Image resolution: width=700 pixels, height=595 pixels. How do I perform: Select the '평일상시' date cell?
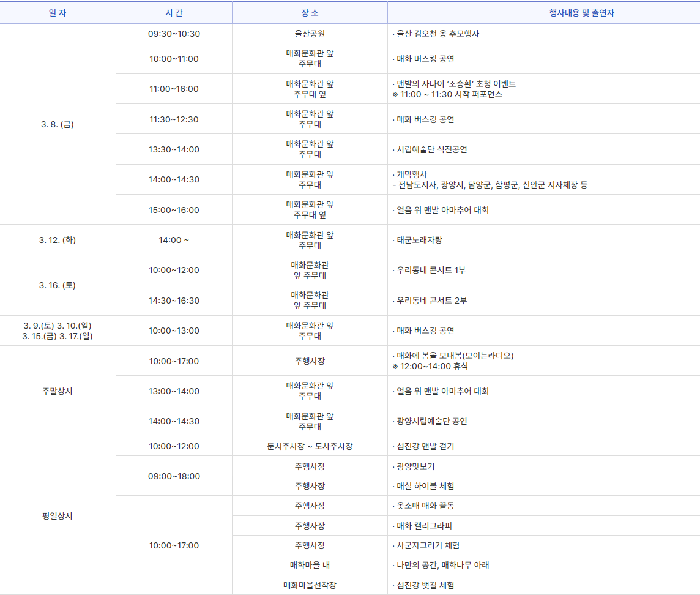(58, 516)
